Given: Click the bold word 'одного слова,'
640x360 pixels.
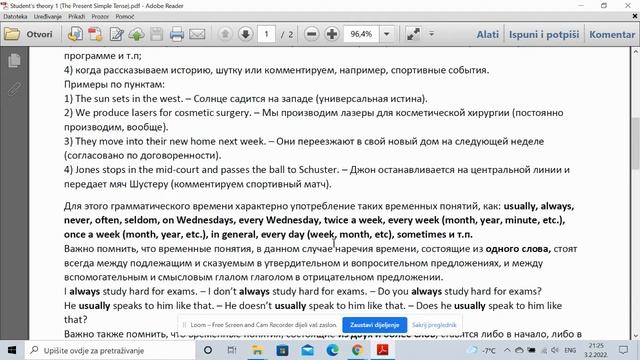Looking at the screenshot, I should 518,249.
